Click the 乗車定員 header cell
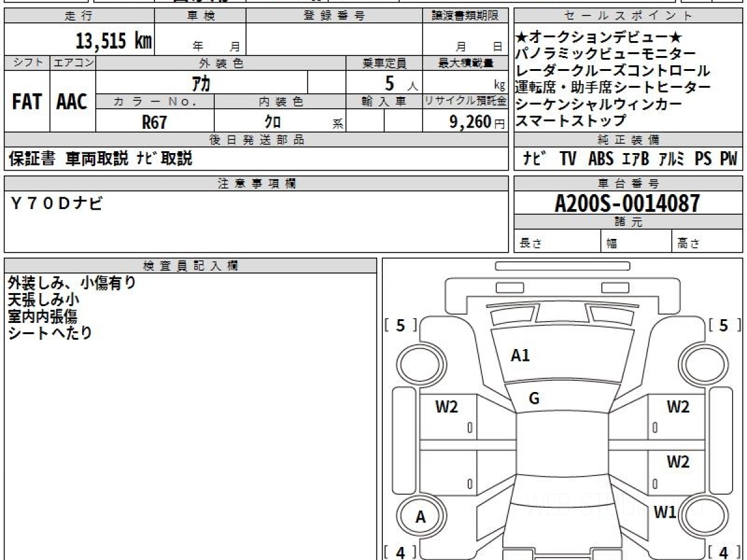 click(384, 63)
